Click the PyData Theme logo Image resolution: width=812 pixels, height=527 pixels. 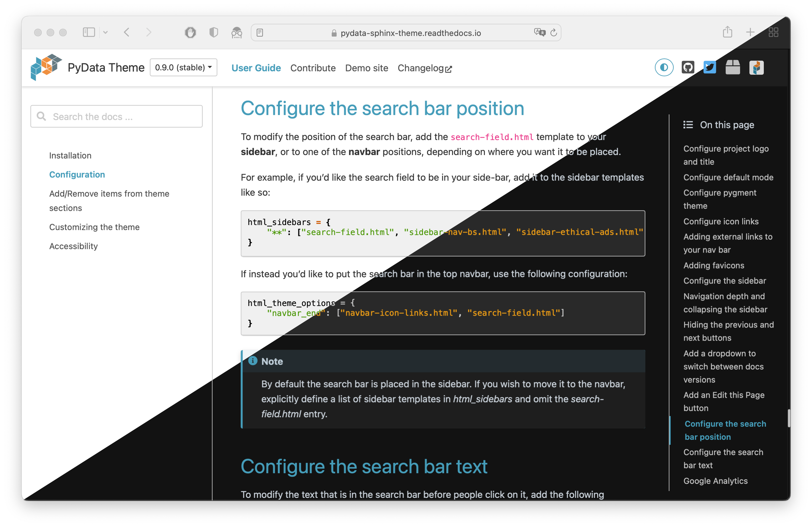[46, 67]
